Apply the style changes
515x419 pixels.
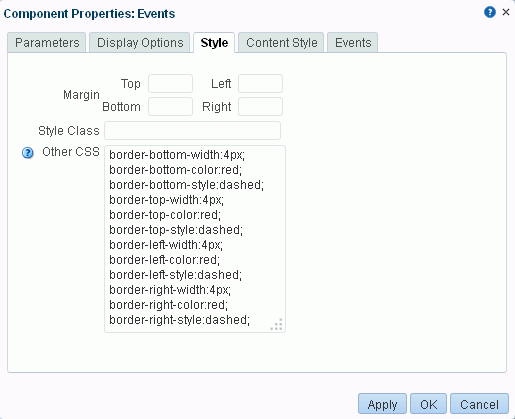pos(382,404)
